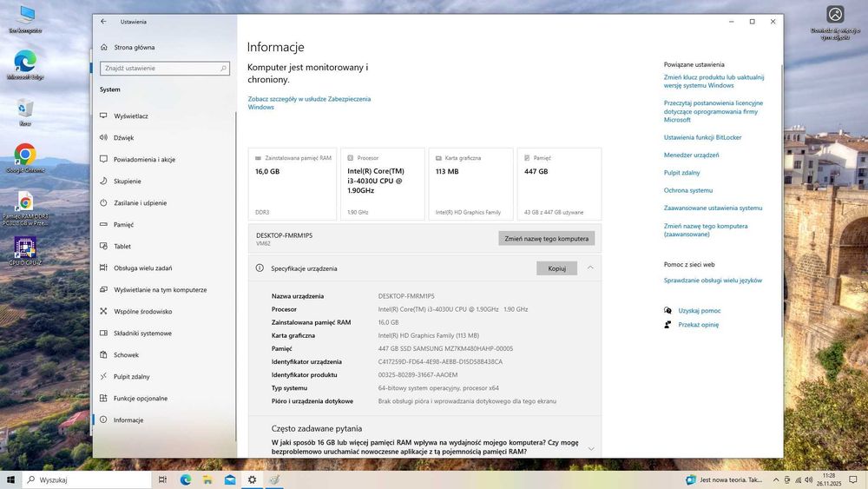
Task: Launch Microsoft Edge from the taskbar
Action: [186, 479]
